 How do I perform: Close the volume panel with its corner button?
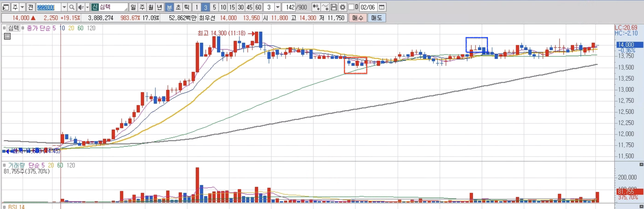(641, 165)
